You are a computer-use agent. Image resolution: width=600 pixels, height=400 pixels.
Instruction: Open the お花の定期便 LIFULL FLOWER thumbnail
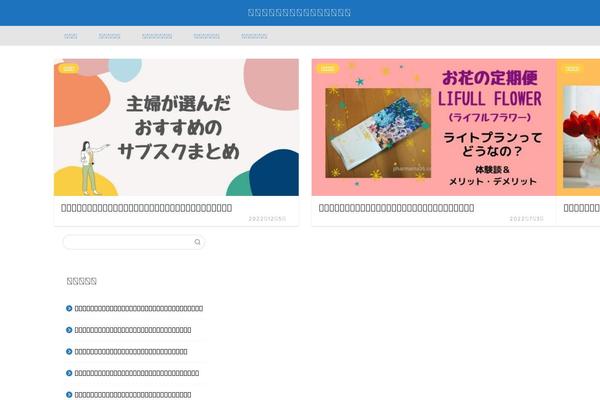[x=433, y=127]
